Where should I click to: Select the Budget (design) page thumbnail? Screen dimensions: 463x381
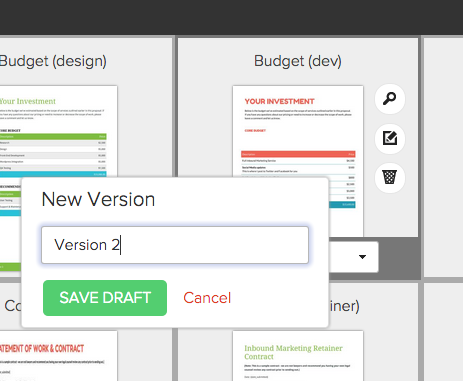coord(58,132)
